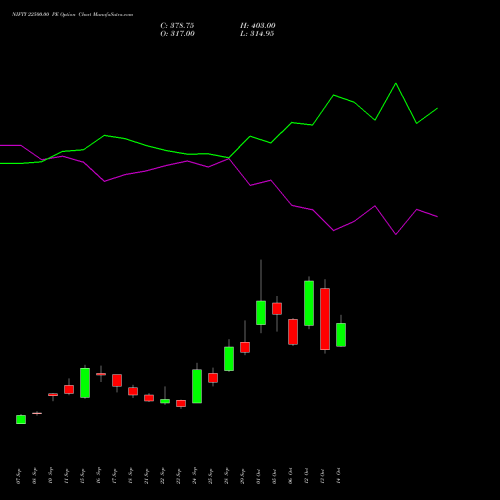
Task: Click the 11 Sep date label
Action: coord(67,476)
